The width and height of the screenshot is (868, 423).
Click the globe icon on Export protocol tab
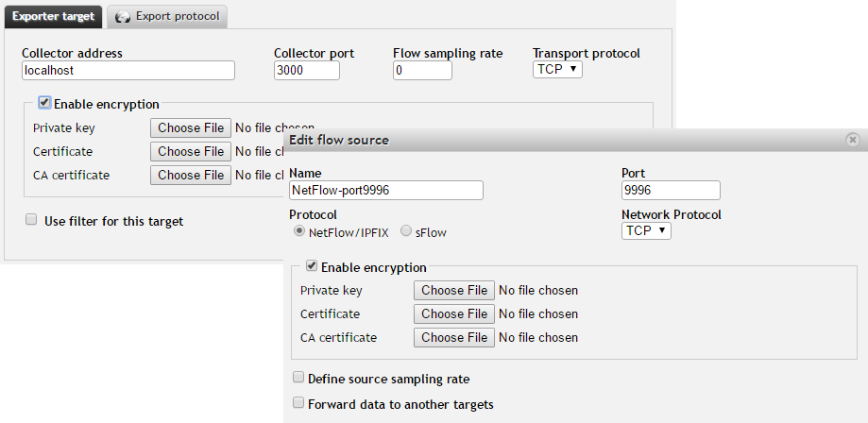[123, 17]
